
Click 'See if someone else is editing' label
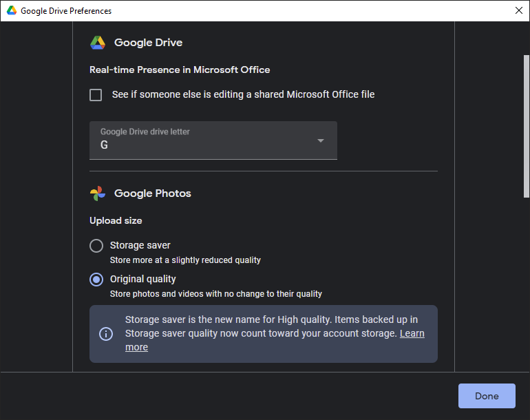click(x=244, y=94)
